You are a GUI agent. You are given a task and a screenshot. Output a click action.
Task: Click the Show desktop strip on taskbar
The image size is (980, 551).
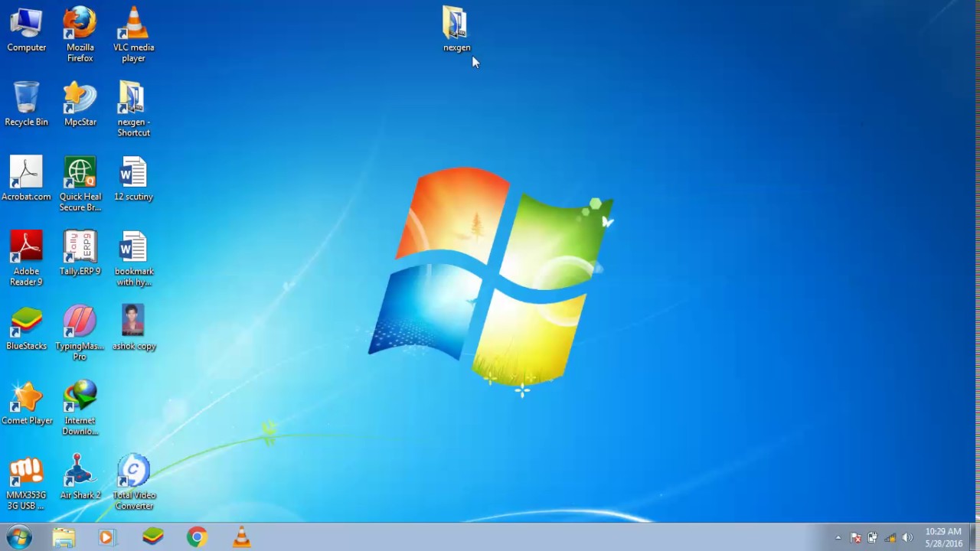click(x=975, y=537)
